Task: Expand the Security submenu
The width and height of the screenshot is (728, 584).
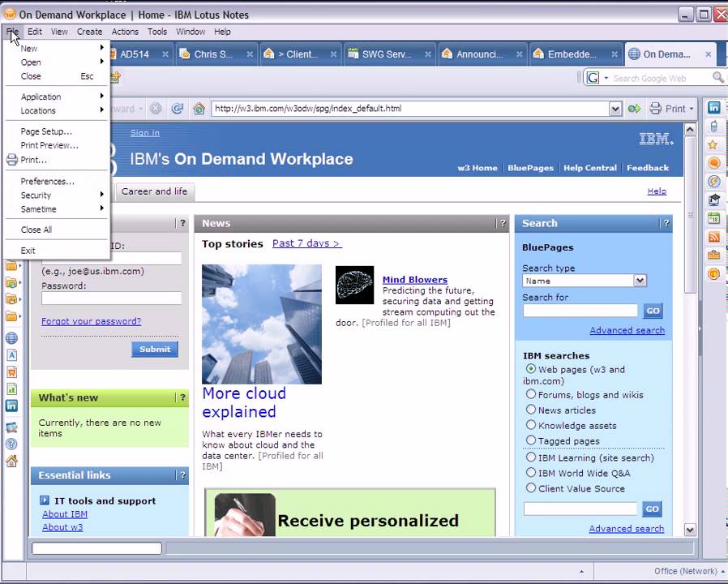Action: pyautogui.click(x=56, y=195)
